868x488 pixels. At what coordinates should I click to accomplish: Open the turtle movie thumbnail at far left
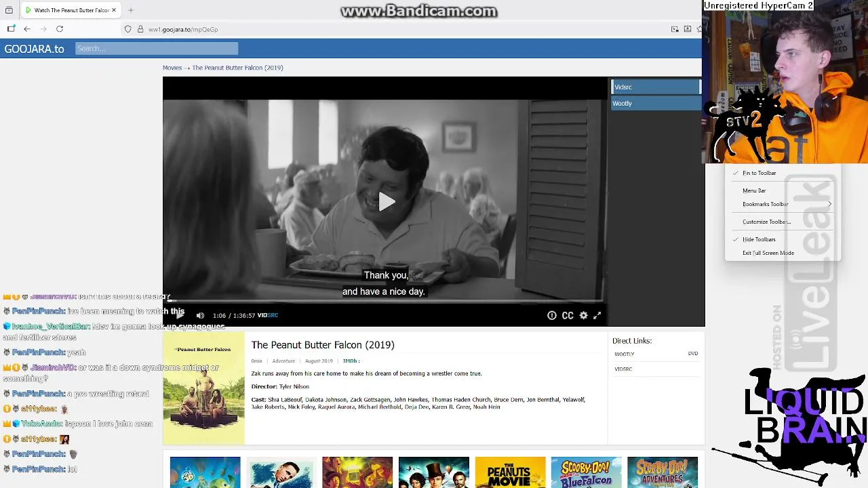(x=205, y=472)
